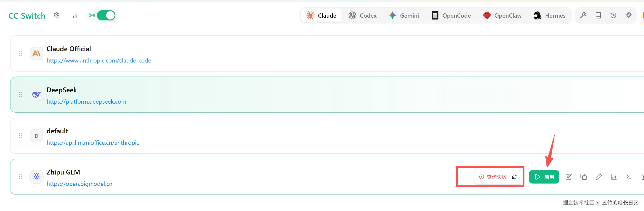Open the book icon in the header
Viewport: 644px width, 211px height.
[x=598, y=16]
